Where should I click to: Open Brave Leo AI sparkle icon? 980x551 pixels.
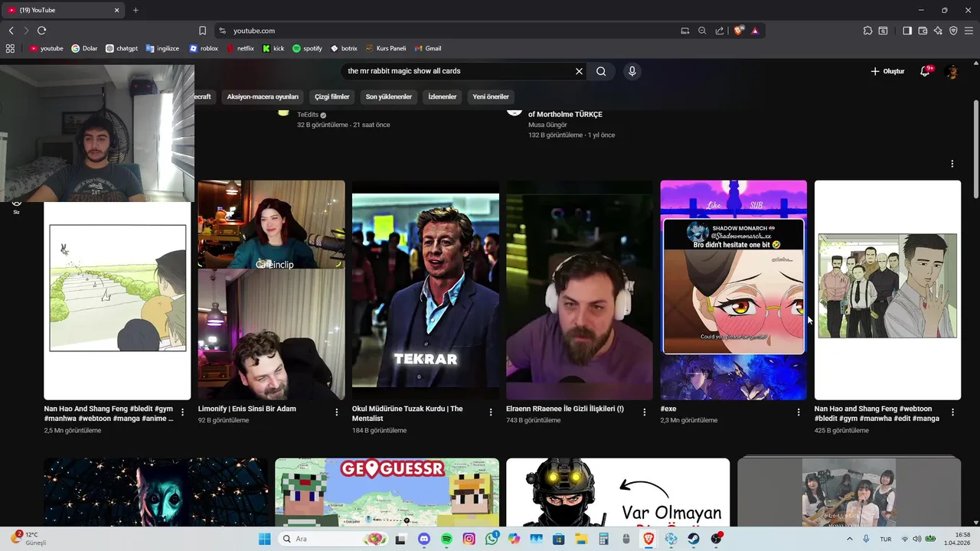(938, 31)
